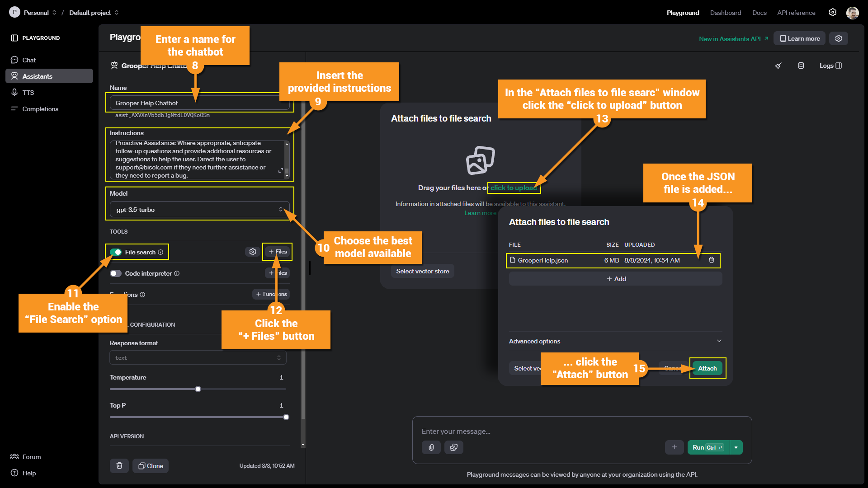Open File search settings gear icon
This screenshot has height=488, width=868.
tap(253, 252)
